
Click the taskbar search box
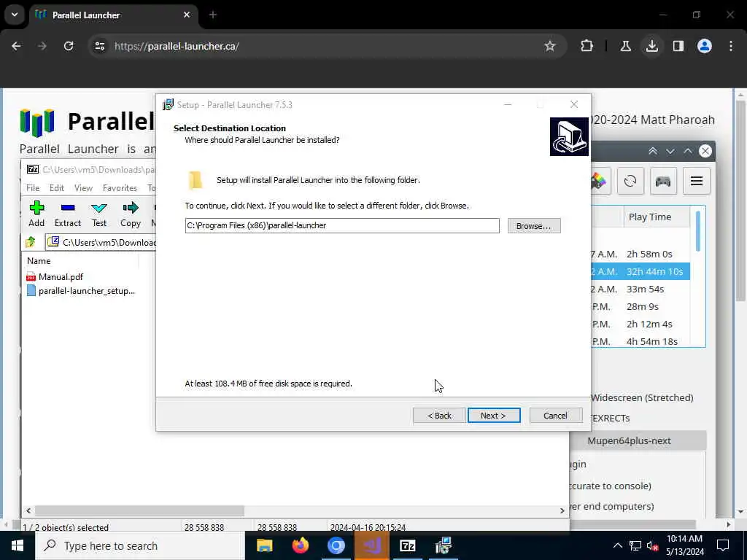tap(139, 545)
